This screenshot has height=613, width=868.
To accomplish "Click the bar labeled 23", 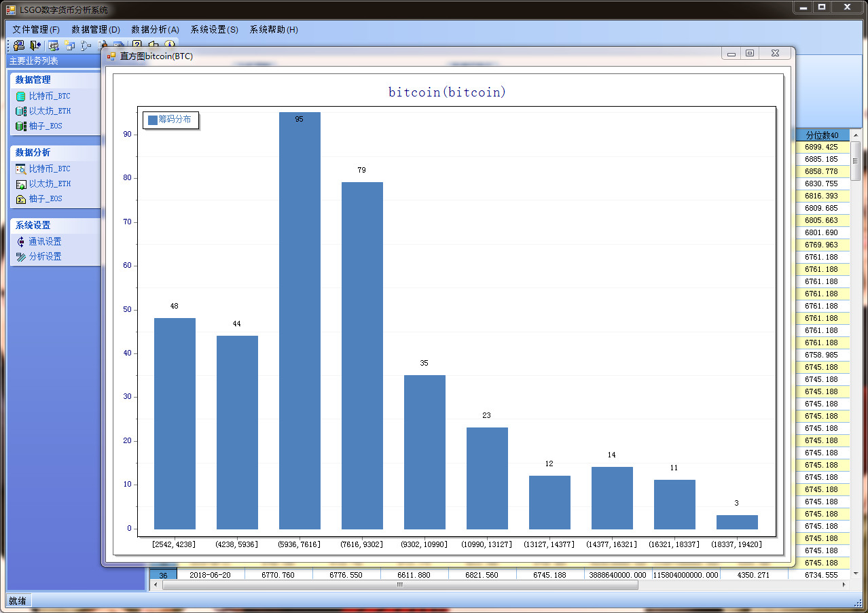I will (x=487, y=478).
